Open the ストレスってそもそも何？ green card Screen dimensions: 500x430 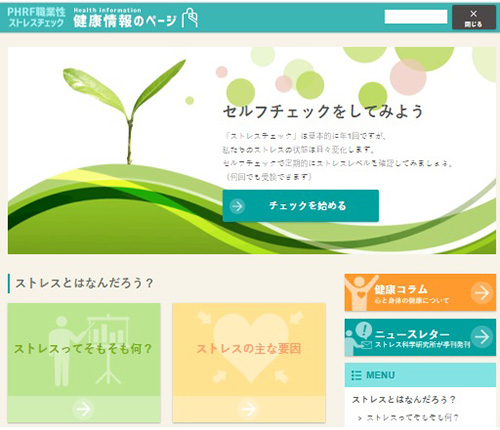click(84, 363)
